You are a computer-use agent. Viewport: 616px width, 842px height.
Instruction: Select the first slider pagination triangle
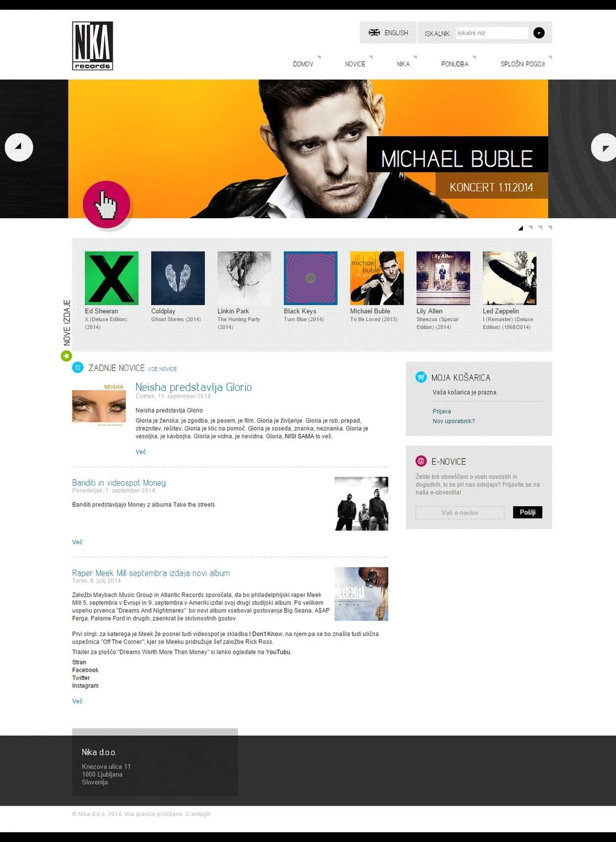(521, 228)
